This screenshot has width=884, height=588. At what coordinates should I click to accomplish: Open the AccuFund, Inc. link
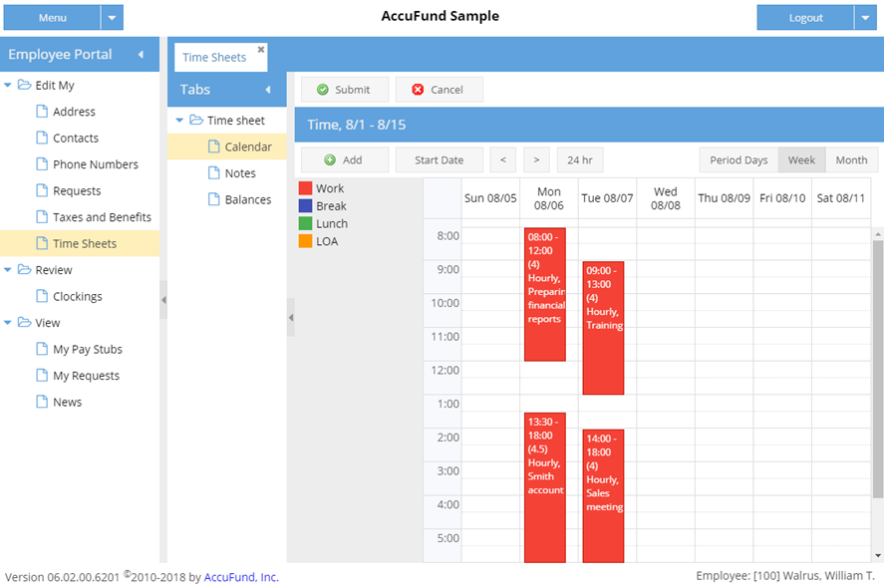pos(241,577)
